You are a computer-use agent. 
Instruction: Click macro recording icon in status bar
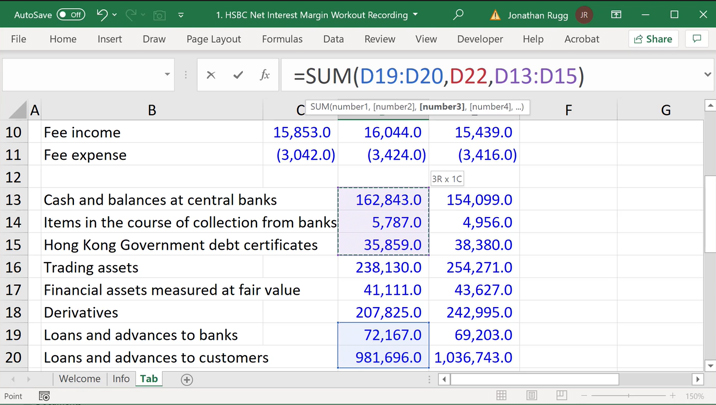coord(44,396)
